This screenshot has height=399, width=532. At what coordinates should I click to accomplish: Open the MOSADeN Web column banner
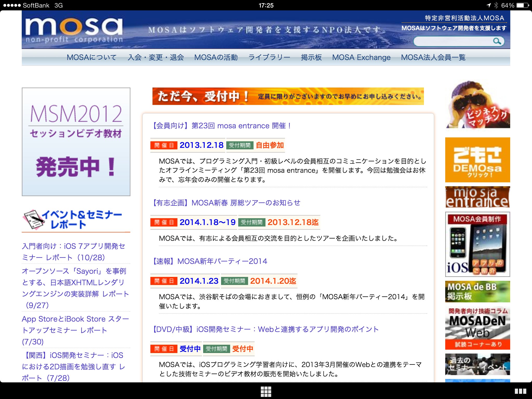pos(477,328)
